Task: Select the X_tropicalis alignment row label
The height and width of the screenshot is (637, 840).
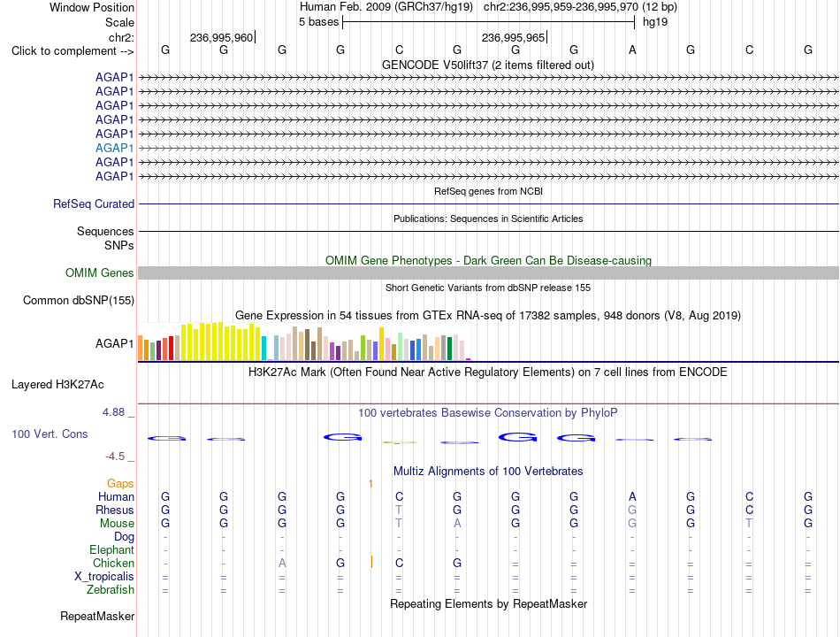Action: tap(104, 577)
